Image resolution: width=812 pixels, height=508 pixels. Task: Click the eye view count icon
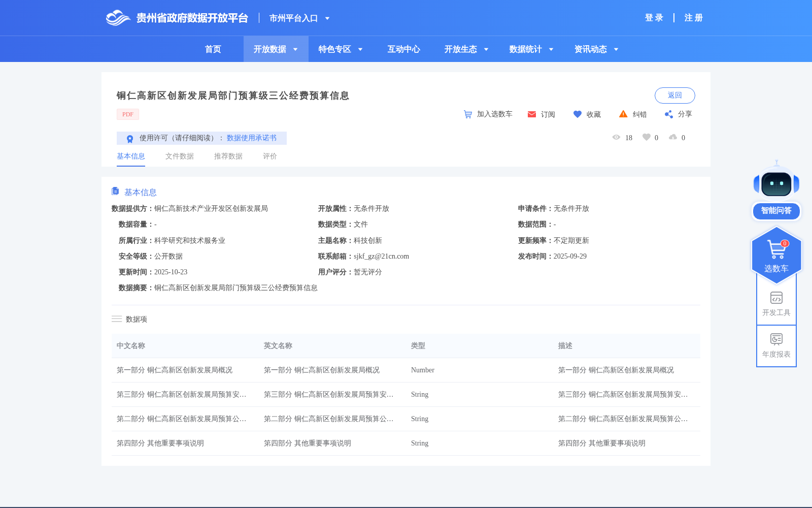pyautogui.click(x=616, y=137)
